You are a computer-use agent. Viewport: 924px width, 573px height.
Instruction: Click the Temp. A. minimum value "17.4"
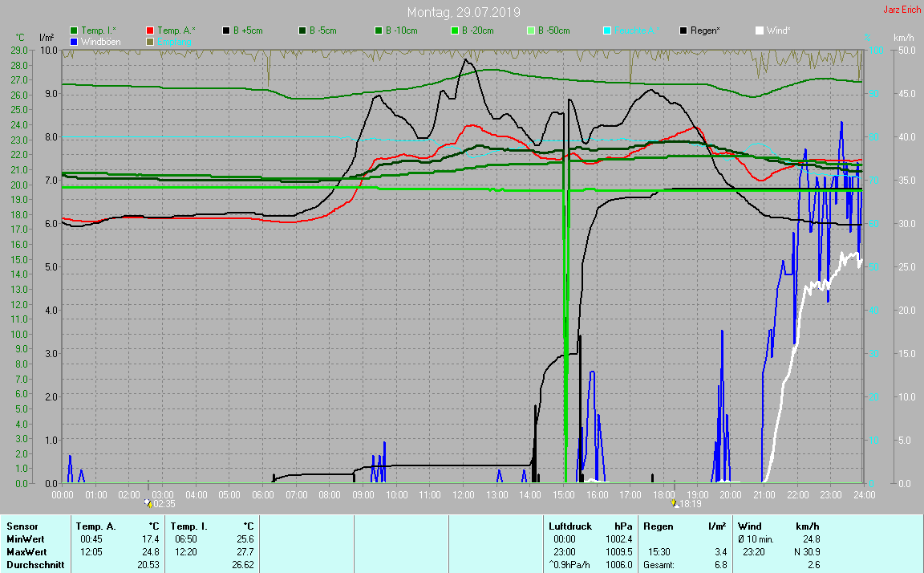click(150, 539)
